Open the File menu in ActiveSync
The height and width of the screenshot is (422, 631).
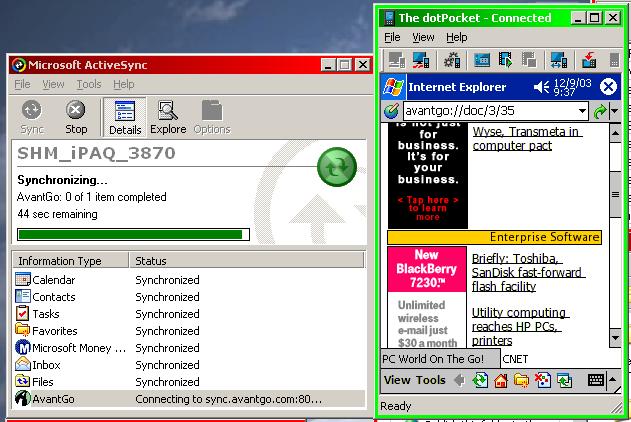coord(22,84)
